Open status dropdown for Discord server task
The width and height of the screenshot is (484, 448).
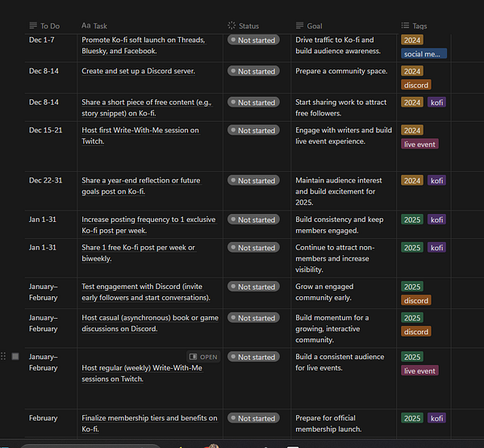tap(253, 72)
